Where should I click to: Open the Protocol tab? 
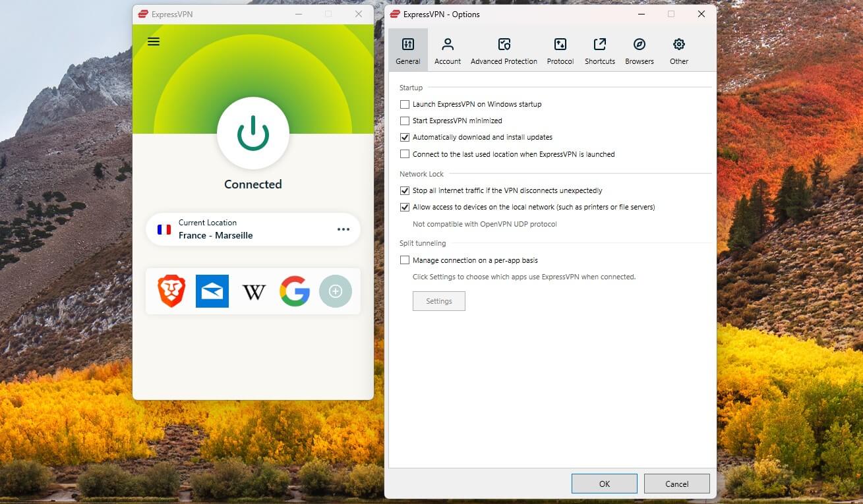point(560,50)
